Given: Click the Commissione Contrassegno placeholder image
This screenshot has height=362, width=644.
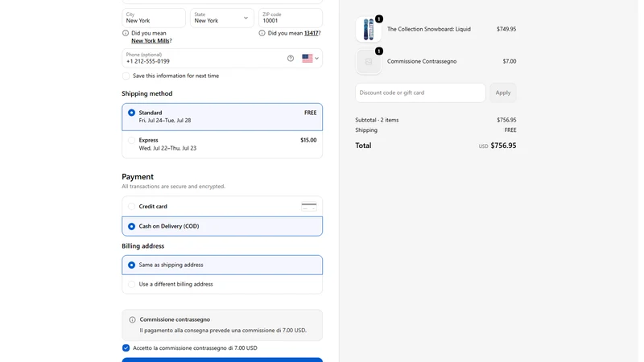Looking at the screenshot, I should pos(369,62).
